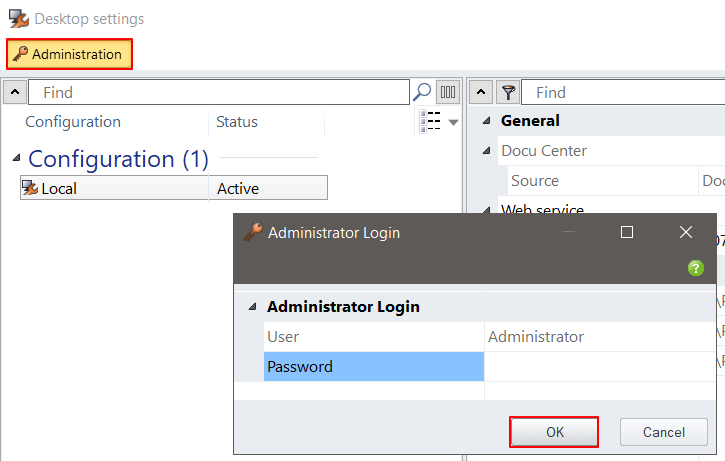Click the Password input field

(x=600, y=367)
